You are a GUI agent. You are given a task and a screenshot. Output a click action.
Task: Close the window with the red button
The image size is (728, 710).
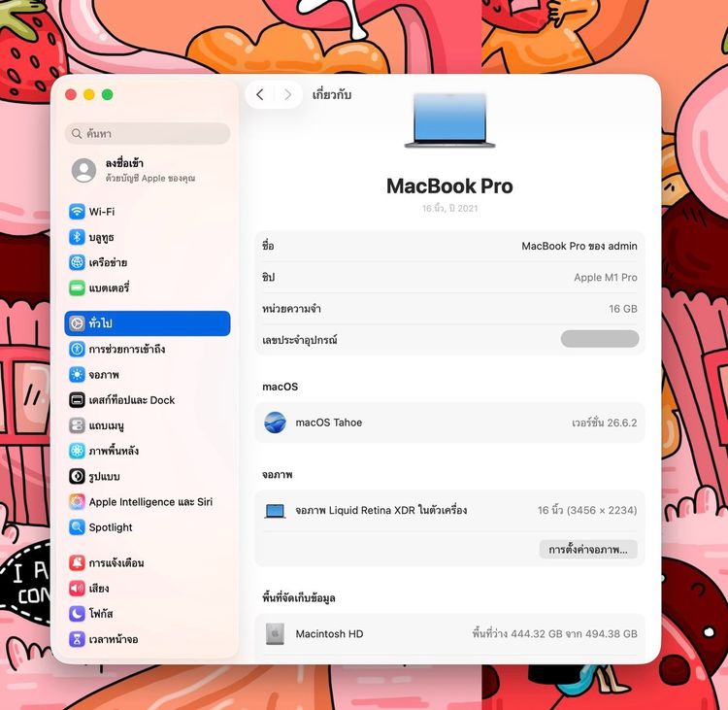tap(71, 95)
